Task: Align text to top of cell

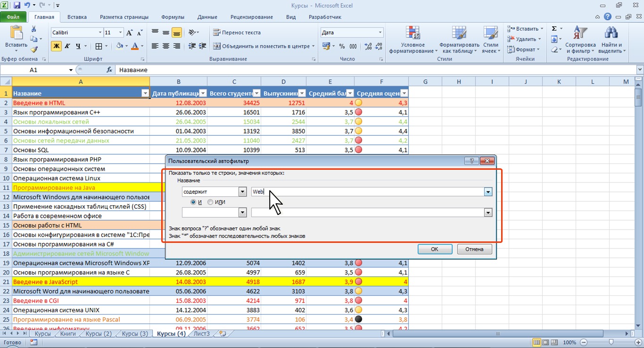Action: tap(155, 33)
